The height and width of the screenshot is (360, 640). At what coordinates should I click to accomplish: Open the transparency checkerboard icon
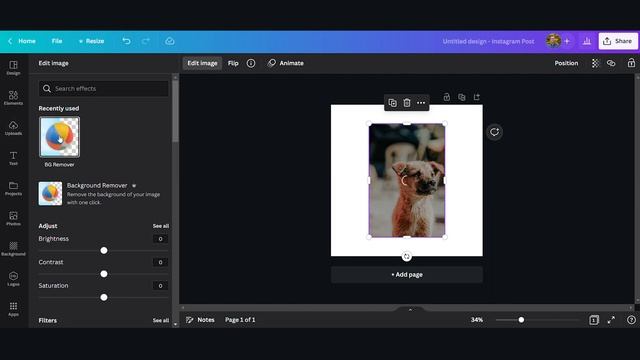tap(596, 63)
